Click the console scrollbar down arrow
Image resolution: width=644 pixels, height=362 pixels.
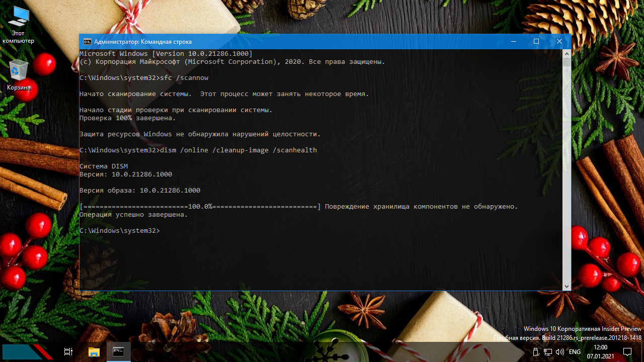point(567,286)
